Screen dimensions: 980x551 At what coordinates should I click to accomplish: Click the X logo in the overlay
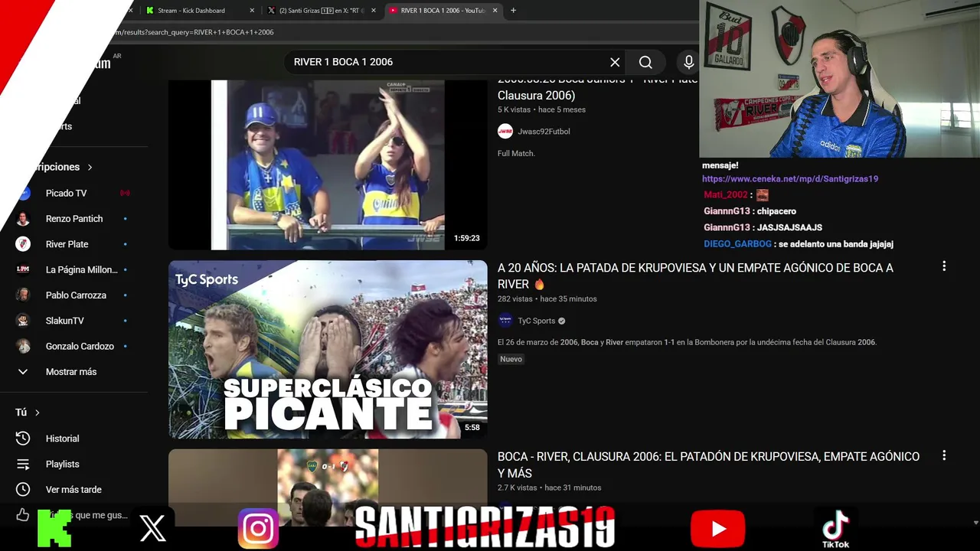pyautogui.click(x=153, y=528)
